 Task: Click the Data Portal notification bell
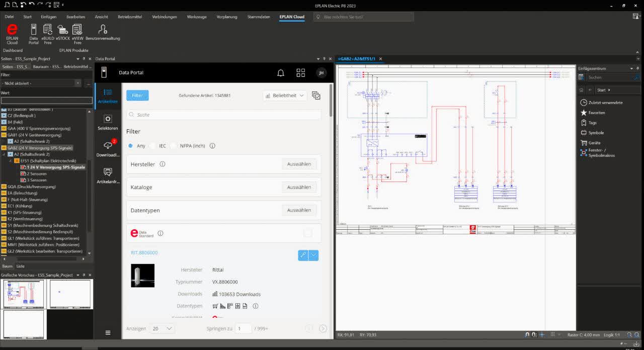[x=281, y=73]
